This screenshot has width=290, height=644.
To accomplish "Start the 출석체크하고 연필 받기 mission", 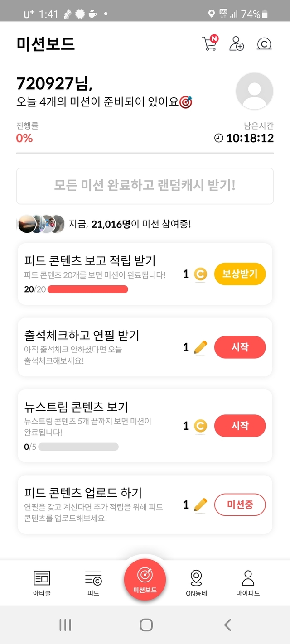I will pyautogui.click(x=240, y=347).
